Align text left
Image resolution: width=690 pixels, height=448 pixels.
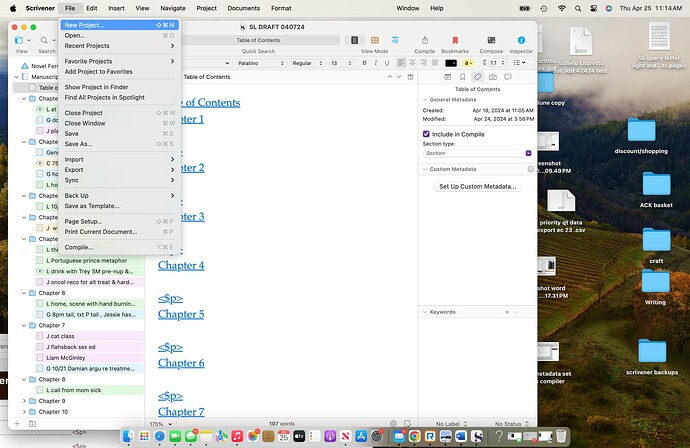[x=401, y=63]
